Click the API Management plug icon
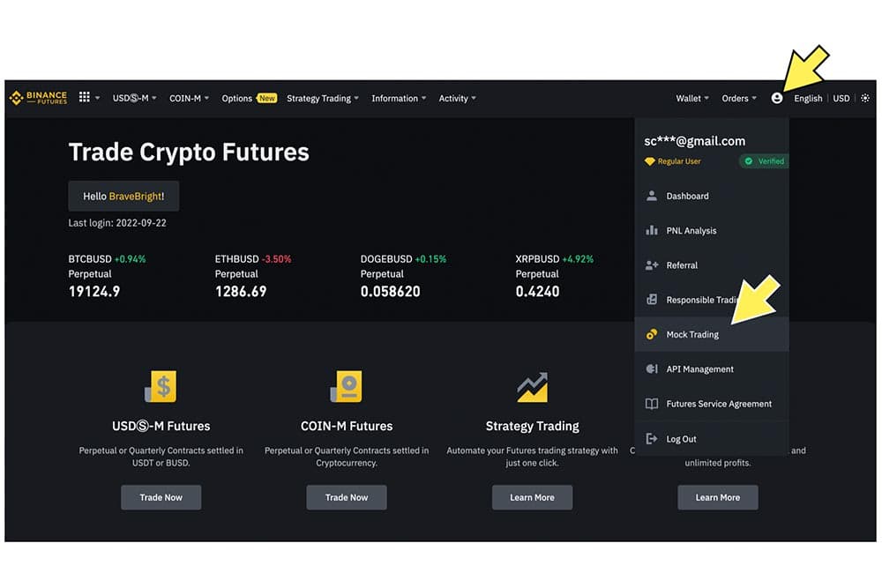 point(652,368)
